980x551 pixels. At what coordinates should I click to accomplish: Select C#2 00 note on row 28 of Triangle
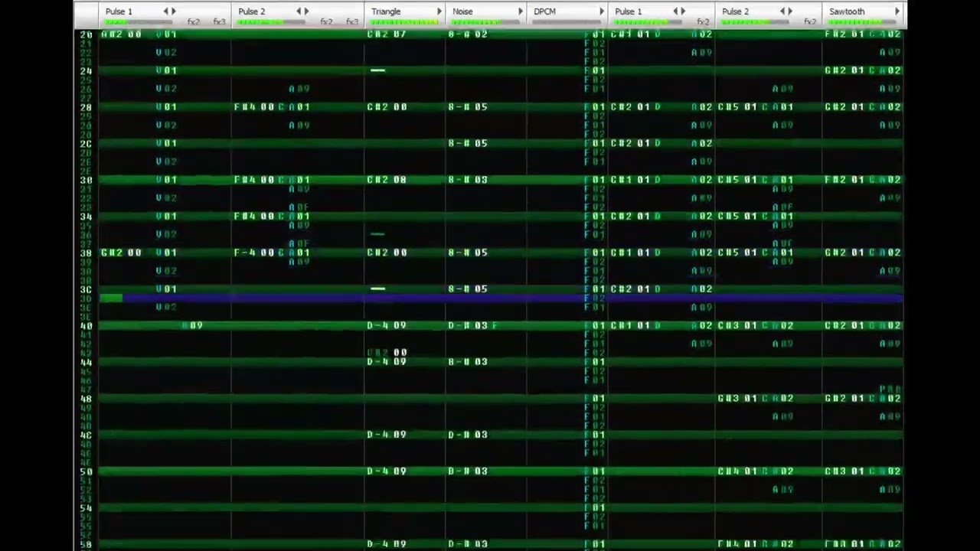click(387, 107)
